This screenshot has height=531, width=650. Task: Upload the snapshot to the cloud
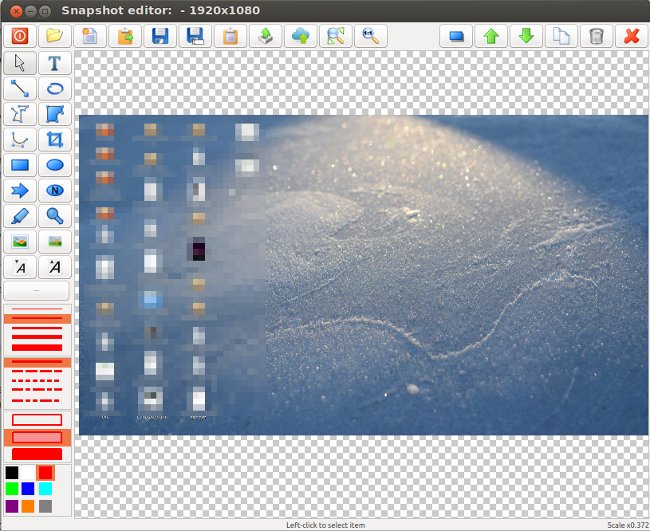click(x=301, y=36)
